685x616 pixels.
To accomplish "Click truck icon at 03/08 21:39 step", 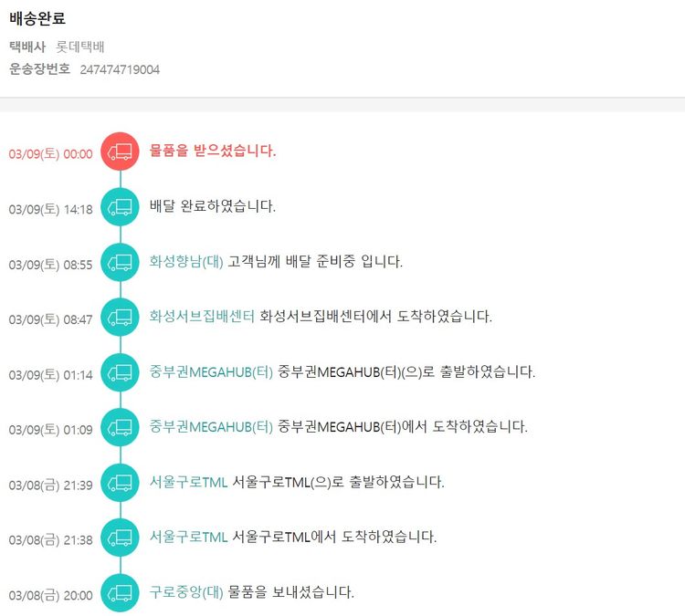I will (120, 482).
